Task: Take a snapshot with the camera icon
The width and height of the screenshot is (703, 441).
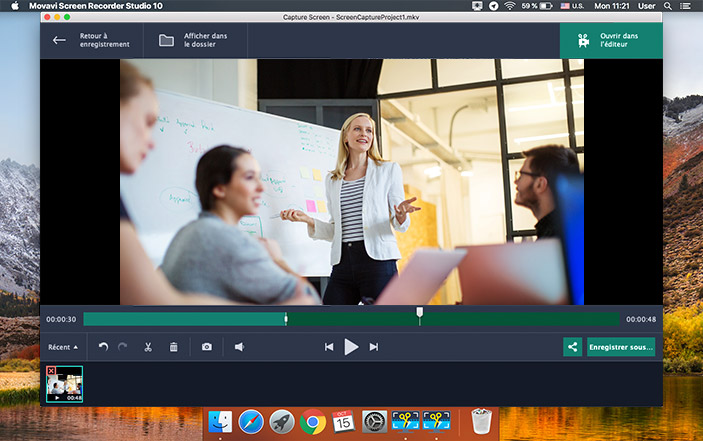Action: coord(207,347)
